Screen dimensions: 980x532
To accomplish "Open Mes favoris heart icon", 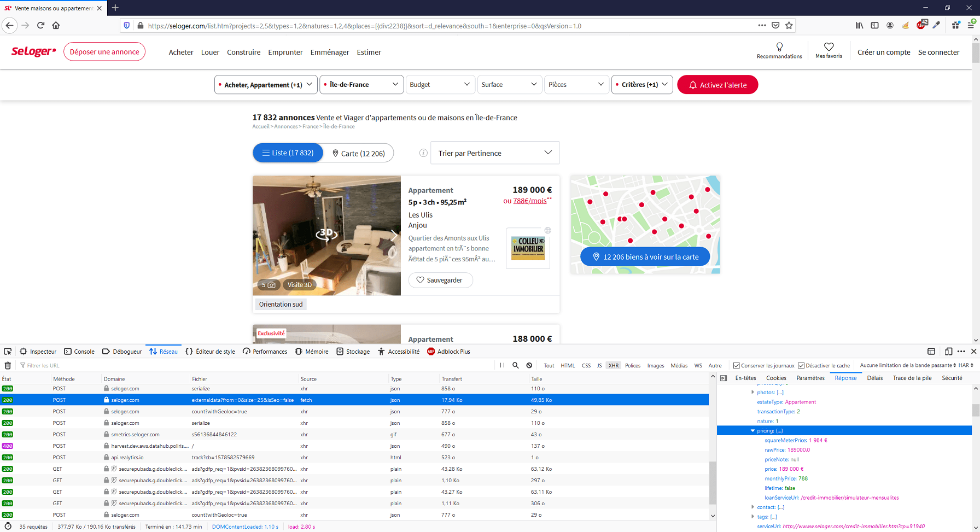I will pyautogui.click(x=829, y=47).
